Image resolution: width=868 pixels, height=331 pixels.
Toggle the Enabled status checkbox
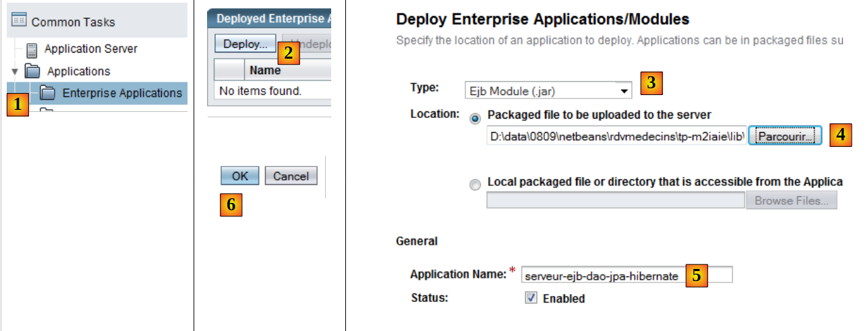coord(531,298)
